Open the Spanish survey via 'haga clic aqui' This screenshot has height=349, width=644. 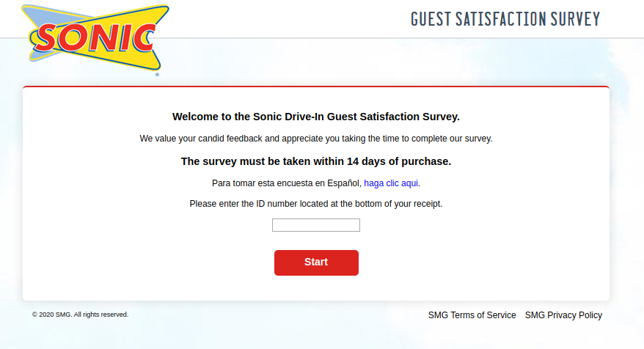pyautogui.click(x=391, y=183)
